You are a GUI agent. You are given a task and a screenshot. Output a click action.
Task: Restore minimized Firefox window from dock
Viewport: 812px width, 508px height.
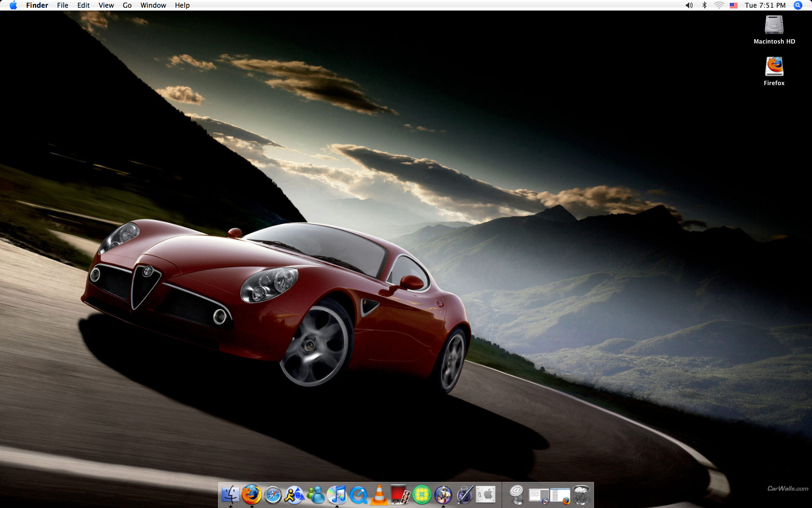click(560, 495)
